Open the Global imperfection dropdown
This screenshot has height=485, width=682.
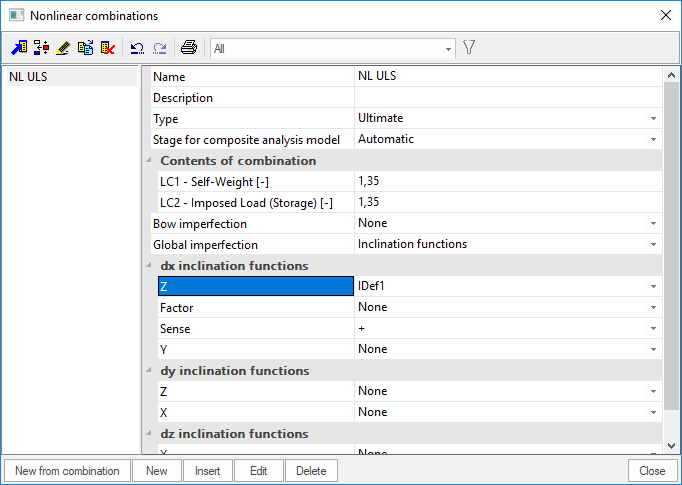tap(653, 245)
